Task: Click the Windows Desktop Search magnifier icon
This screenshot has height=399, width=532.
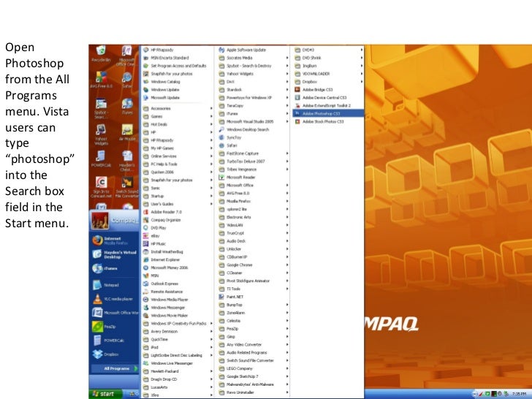Action: [221, 129]
